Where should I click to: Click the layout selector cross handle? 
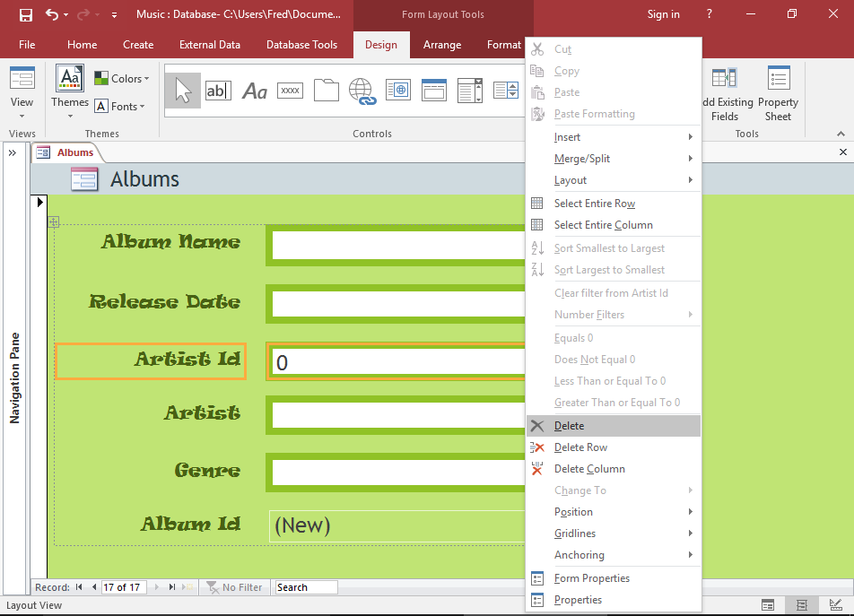(x=54, y=221)
